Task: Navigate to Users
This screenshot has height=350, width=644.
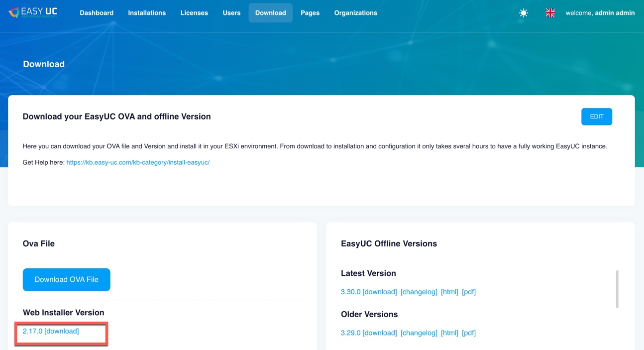Action: (231, 13)
